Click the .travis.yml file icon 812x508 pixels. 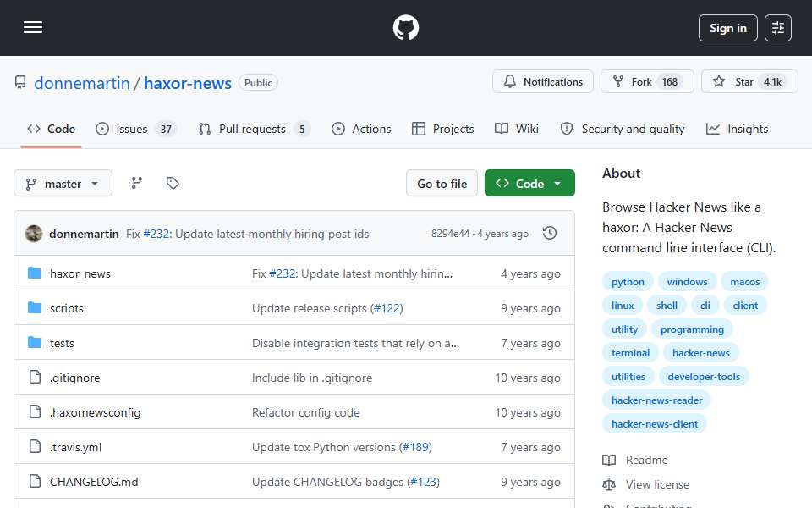point(35,446)
